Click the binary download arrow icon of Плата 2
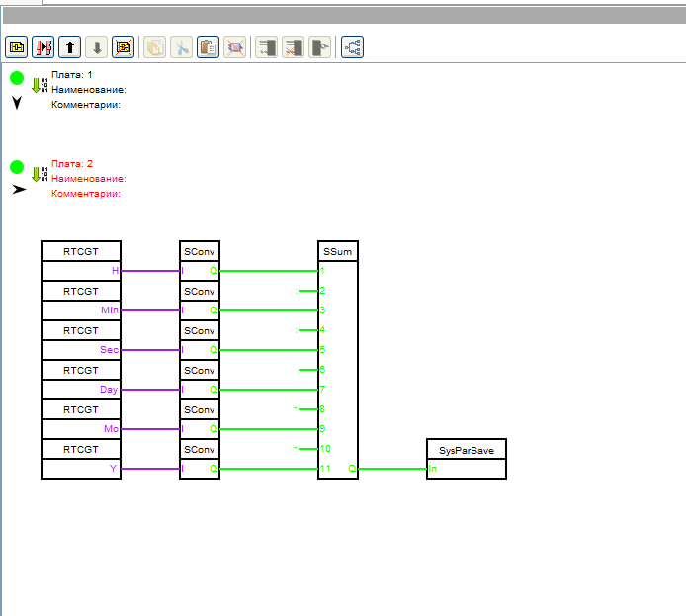 tap(40, 174)
